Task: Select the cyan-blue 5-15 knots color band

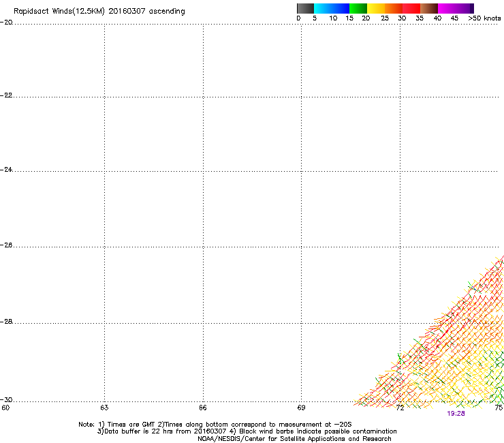Action: (x=332, y=8)
